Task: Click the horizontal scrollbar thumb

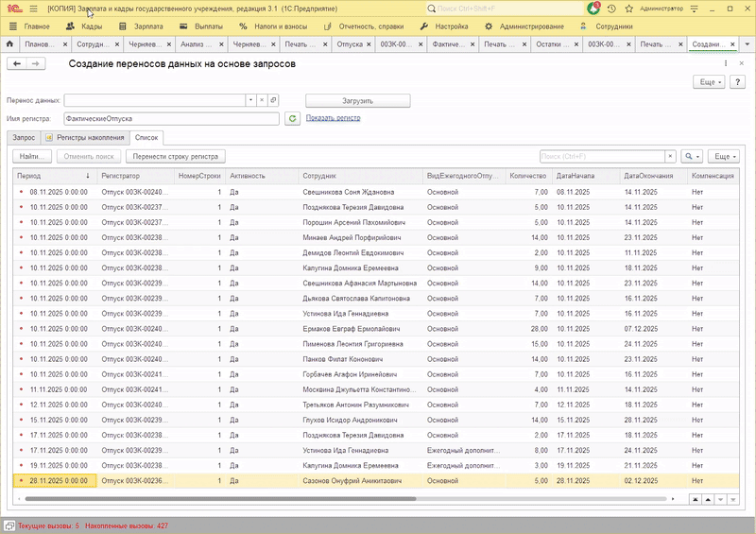Action: (220, 499)
